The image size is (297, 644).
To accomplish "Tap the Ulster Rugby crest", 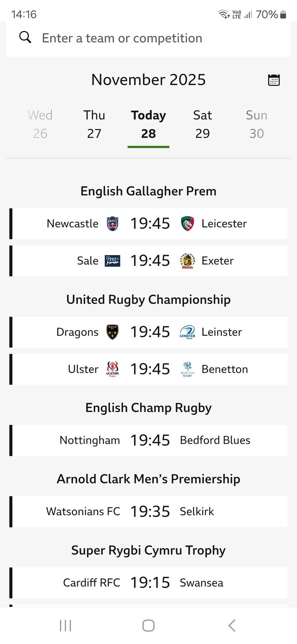I will pos(113,369).
